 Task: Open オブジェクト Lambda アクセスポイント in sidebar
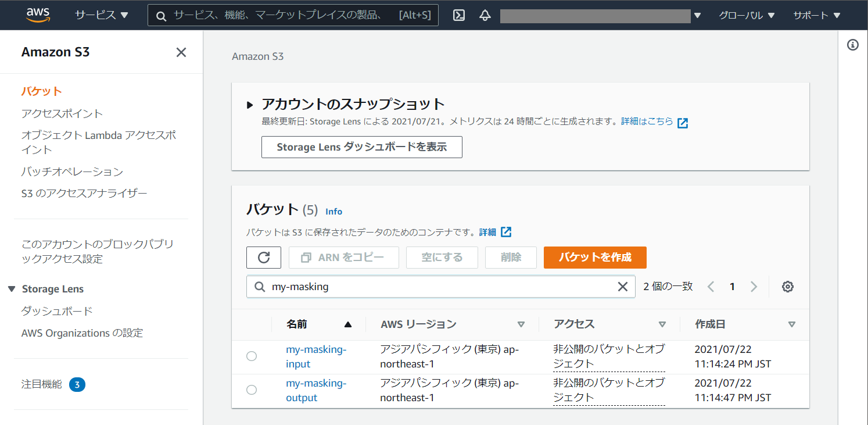coord(99,142)
